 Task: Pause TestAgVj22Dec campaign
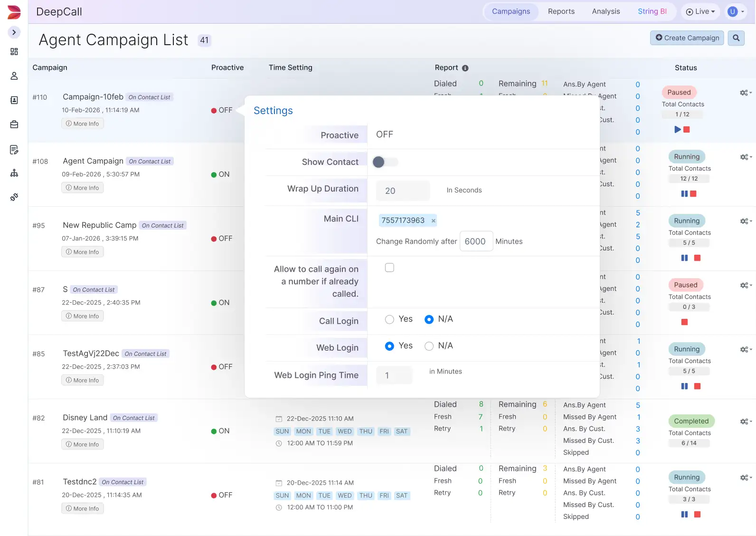(x=684, y=386)
